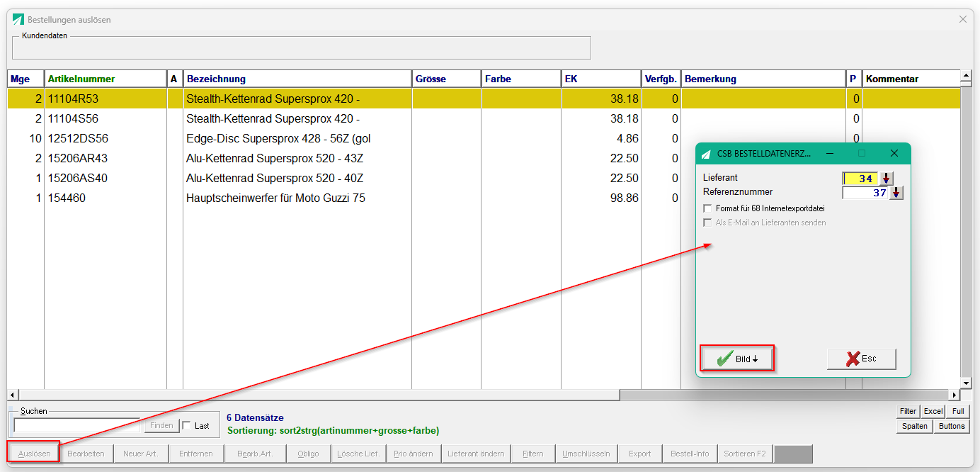Click the Full button
Image resolution: width=980 pixels, height=472 pixels.
click(958, 411)
